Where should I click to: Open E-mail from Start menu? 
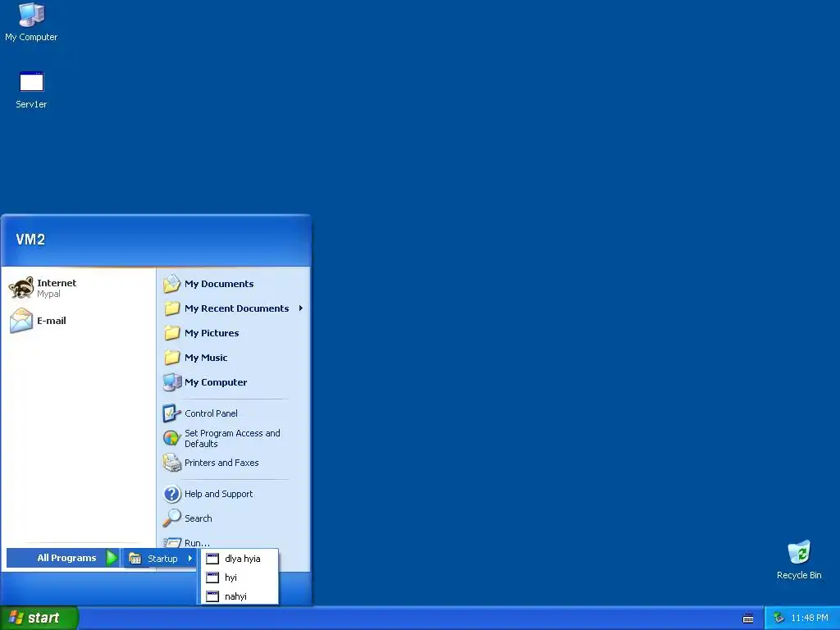79,321
